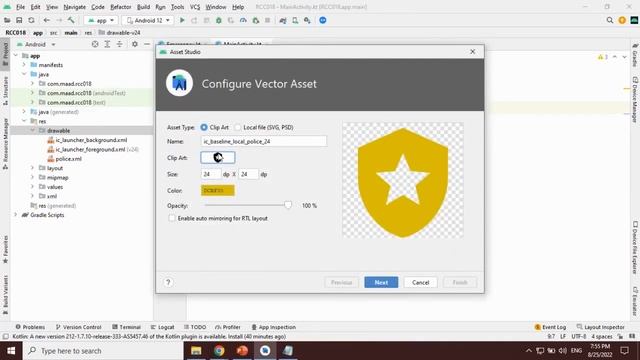Collapse the app module tree node
Image resolution: width=640 pixels, height=360 pixels.
click(x=16, y=56)
